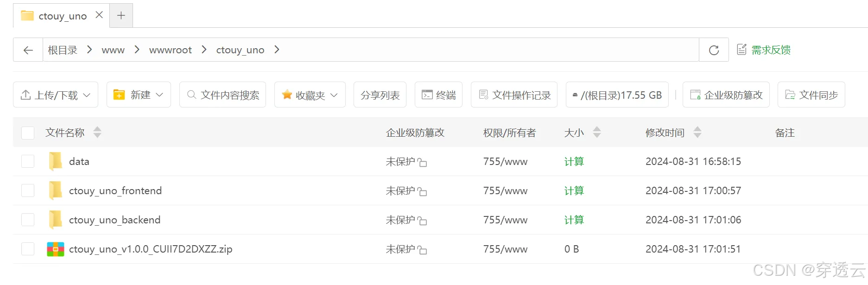This screenshot has width=868, height=285.
Task: Click the 未保护 status in data row
Action: click(400, 161)
